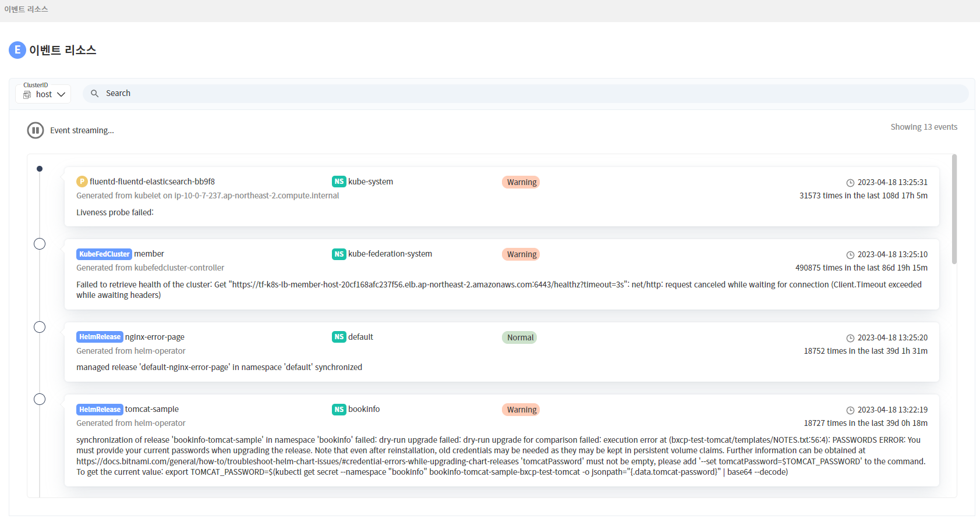Click the pod icon of fluentd-fluentd-elasticsearch-bb9f8

pyautogui.click(x=82, y=182)
